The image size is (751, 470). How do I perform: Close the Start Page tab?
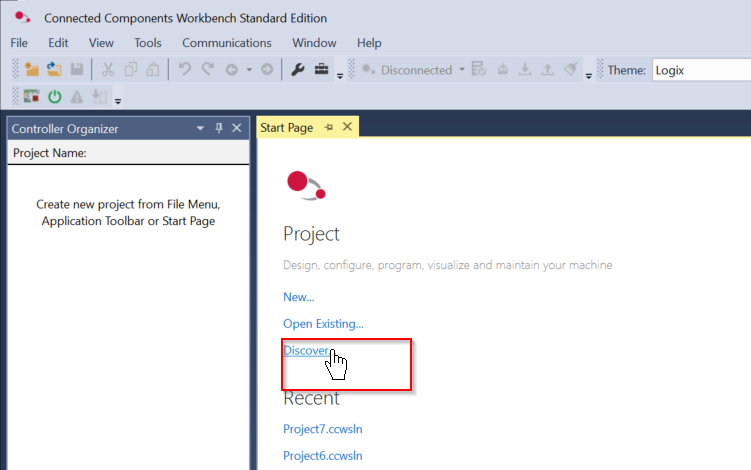coord(347,127)
